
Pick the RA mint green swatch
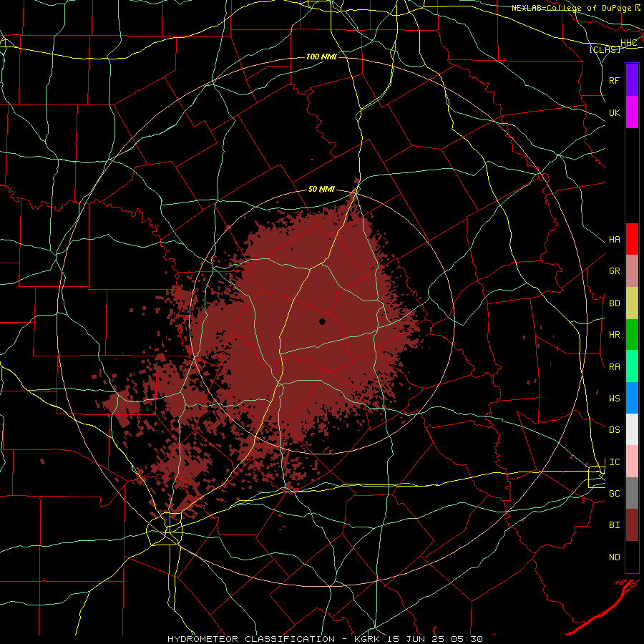632,366
